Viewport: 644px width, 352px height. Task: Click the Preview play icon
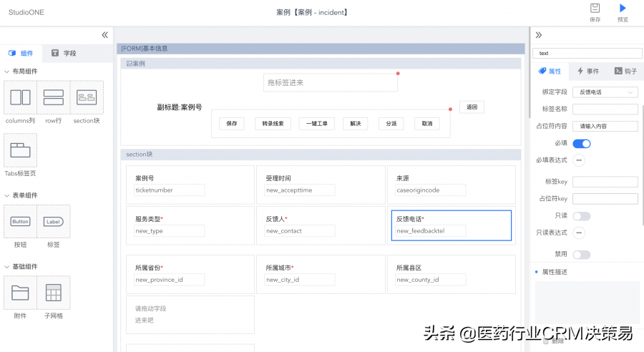[x=623, y=8]
